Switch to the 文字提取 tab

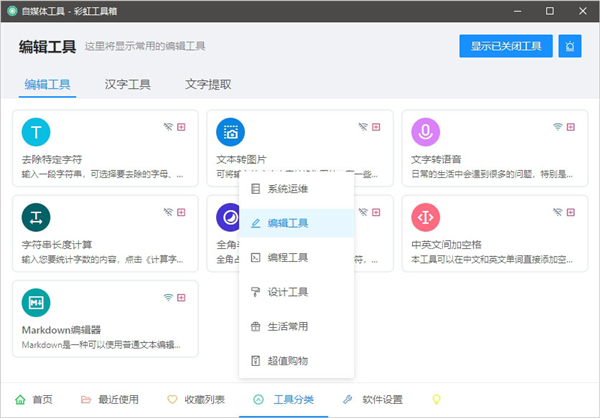point(208,85)
